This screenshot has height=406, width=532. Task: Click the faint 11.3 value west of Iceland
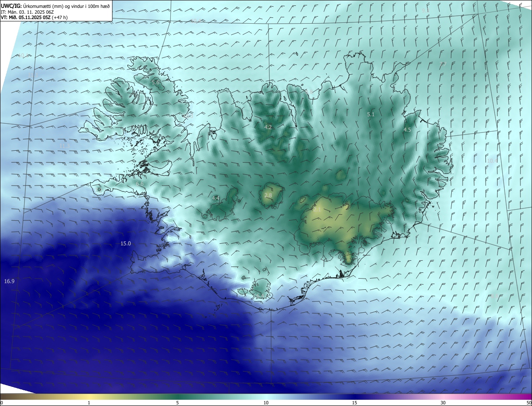click(x=64, y=146)
